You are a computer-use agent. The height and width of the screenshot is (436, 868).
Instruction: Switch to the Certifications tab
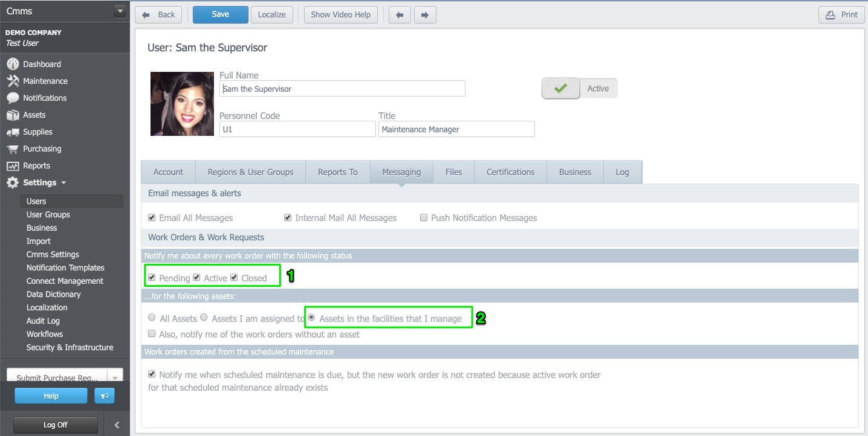[510, 172]
